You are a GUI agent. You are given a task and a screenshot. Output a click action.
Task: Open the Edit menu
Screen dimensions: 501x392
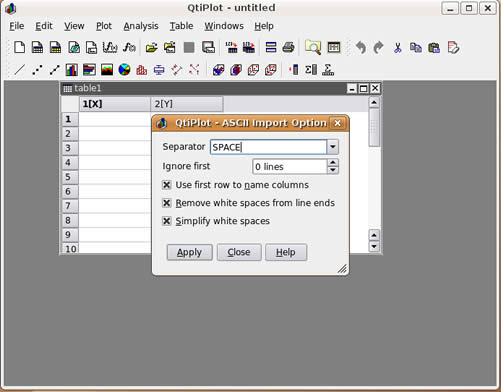point(44,26)
